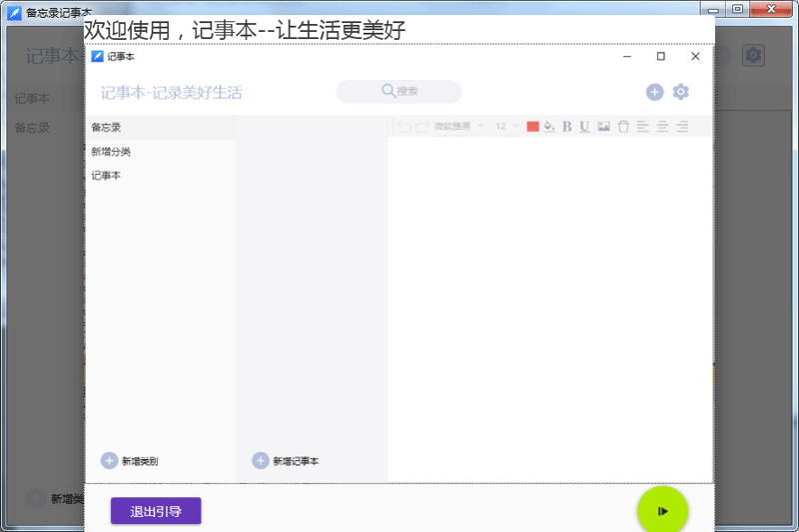Click the round plus add-note icon
This screenshot has width=799, height=532.
(655, 92)
